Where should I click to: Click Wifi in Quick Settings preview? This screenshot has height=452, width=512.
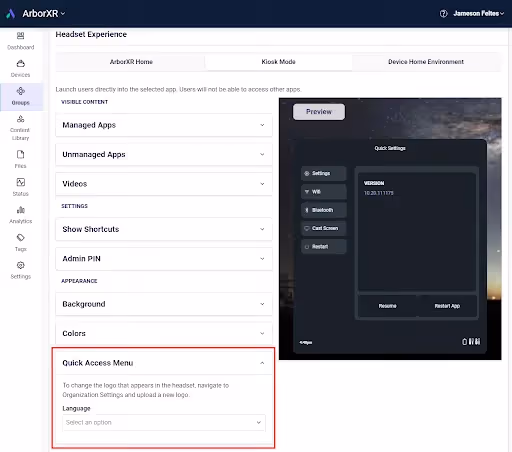coord(324,192)
